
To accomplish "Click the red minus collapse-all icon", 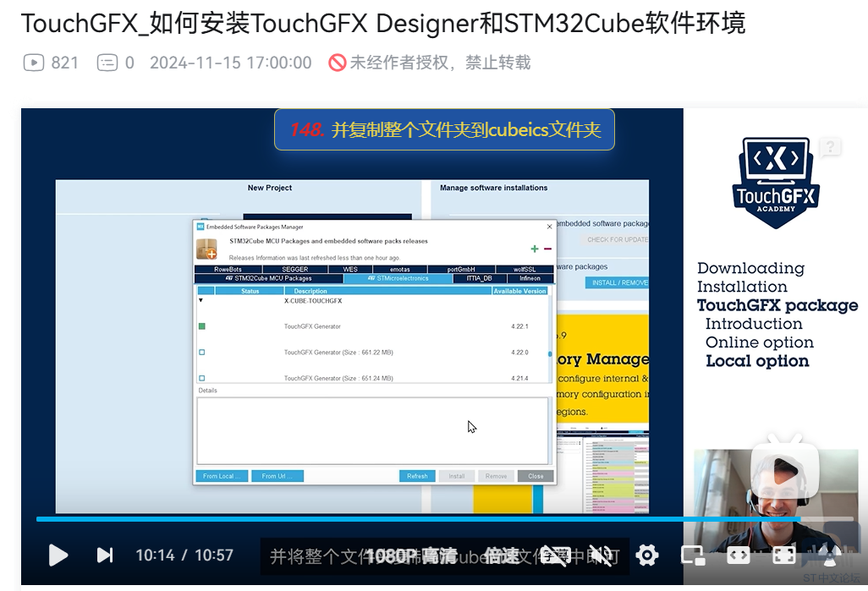I will click(x=547, y=249).
